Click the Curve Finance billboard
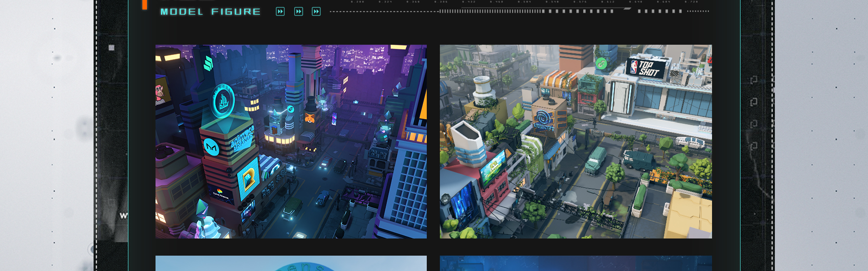 [221, 193]
